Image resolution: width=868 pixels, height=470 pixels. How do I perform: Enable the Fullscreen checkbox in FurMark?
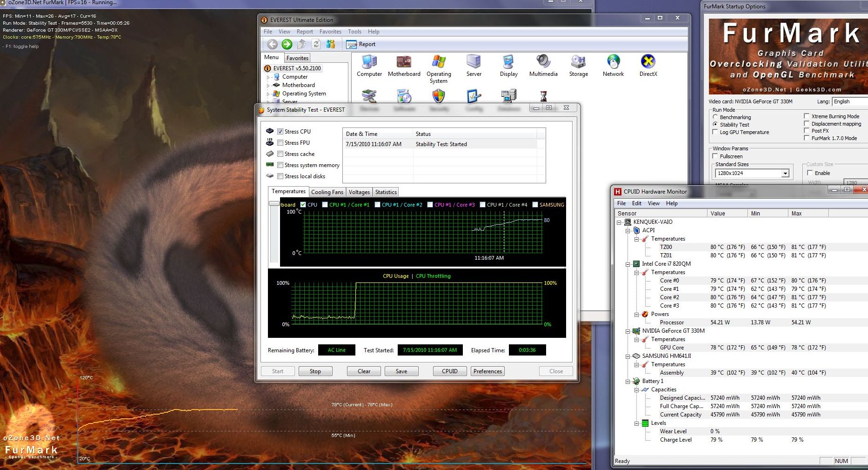pos(715,156)
